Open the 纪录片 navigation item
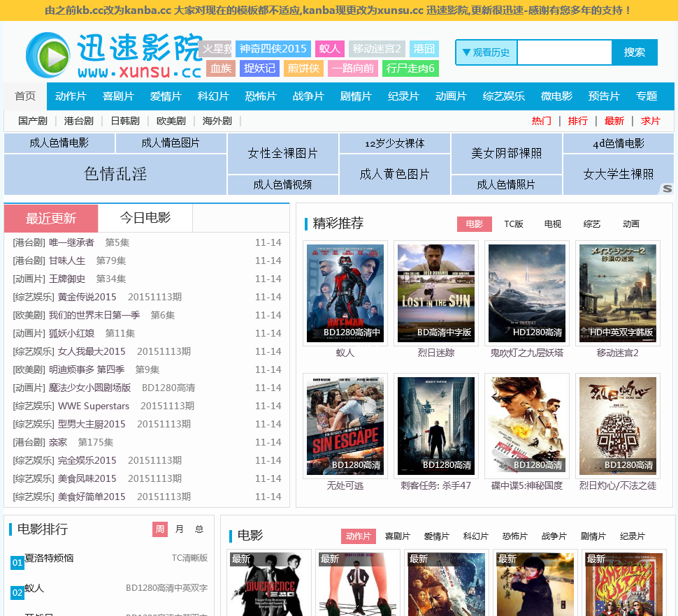Image resolution: width=678 pixels, height=616 pixels. (403, 96)
